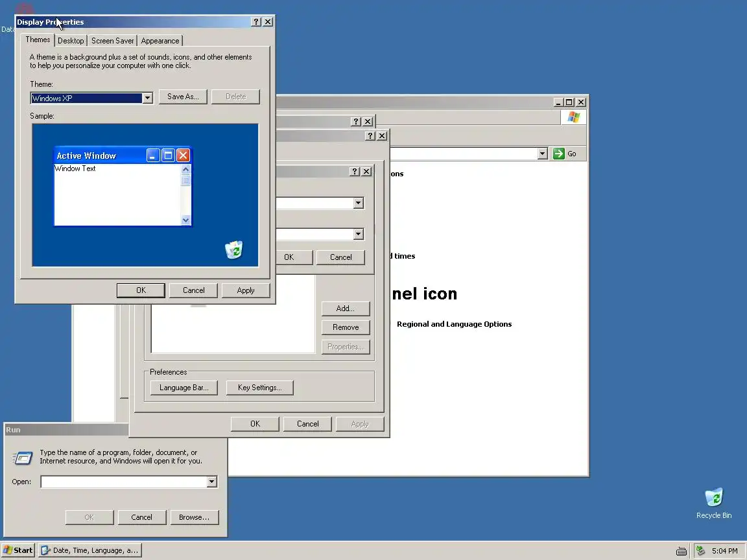Image resolution: width=747 pixels, height=560 pixels.
Task: Click Go arrow icon in Control Panel window
Action: pyautogui.click(x=559, y=154)
